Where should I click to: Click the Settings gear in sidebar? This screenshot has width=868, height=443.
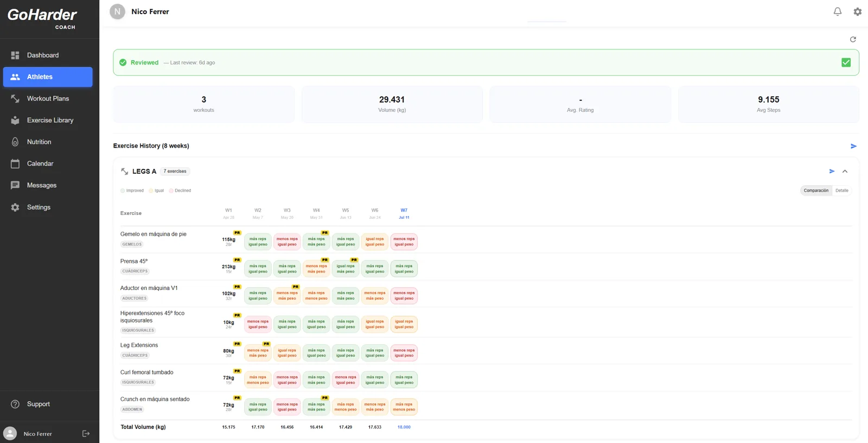tap(15, 207)
